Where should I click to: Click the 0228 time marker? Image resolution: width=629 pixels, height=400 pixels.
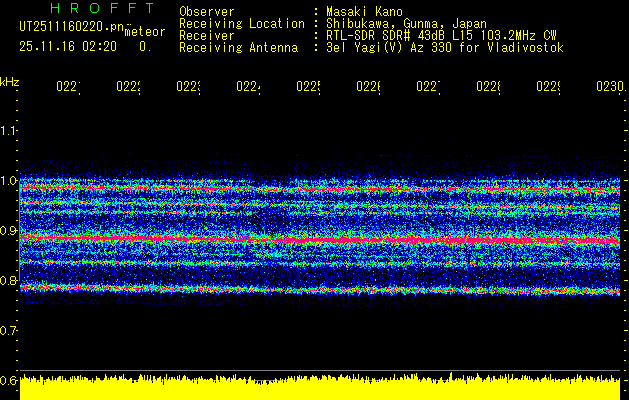tap(489, 87)
